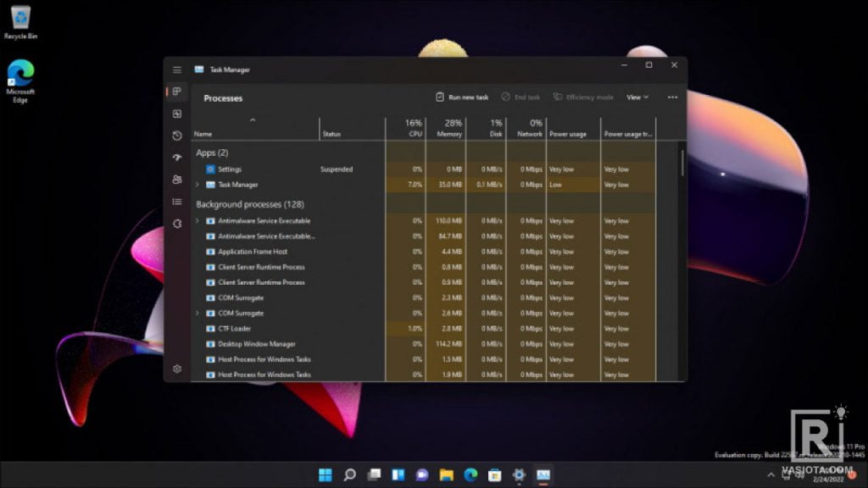Open the more options ellipsis menu
The image size is (868, 488).
pos(672,97)
